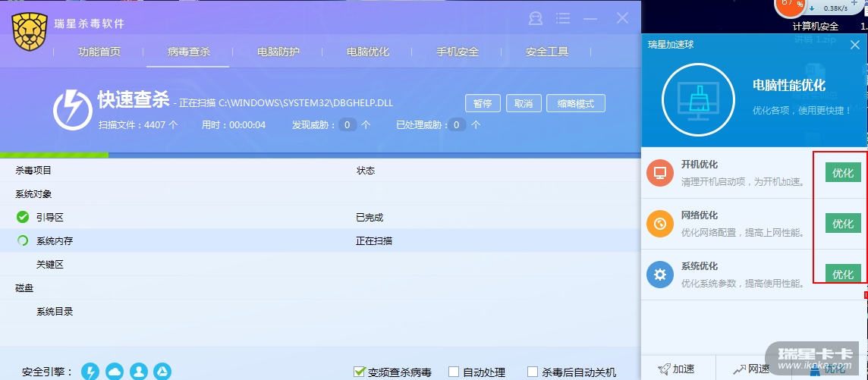This screenshot has width=868, height=380.
Task: Click the 发现威胁 count box
Action: tap(347, 125)
